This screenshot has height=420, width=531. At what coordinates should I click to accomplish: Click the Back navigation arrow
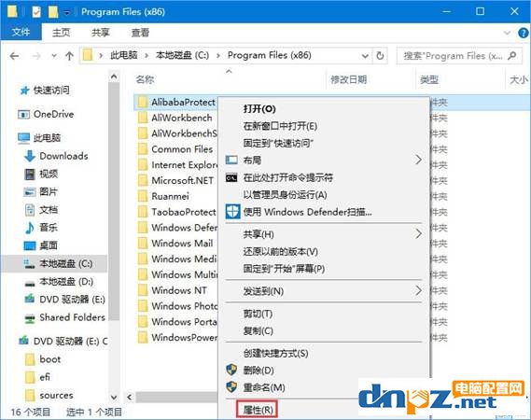pos(14,56)
